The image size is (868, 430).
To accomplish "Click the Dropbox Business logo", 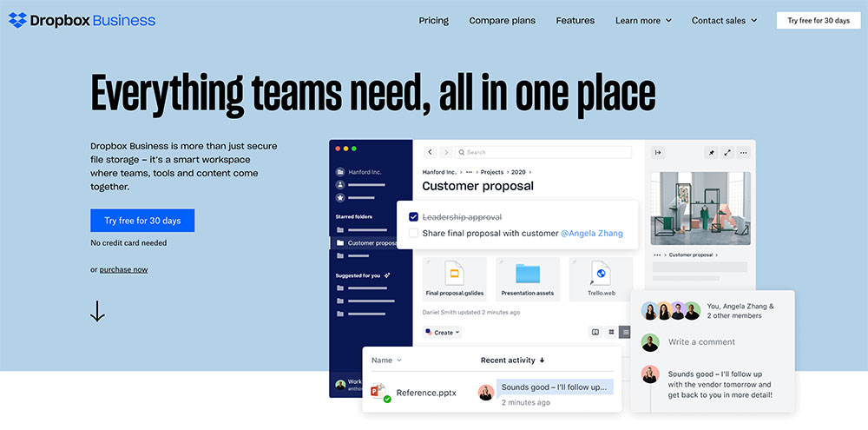I will [82, 21].
